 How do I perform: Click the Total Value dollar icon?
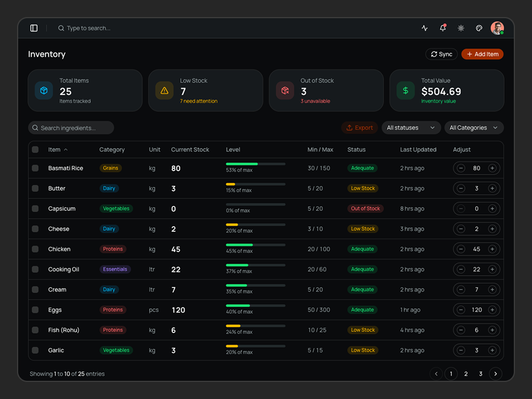pyautogui.click(x=405, y=90)
